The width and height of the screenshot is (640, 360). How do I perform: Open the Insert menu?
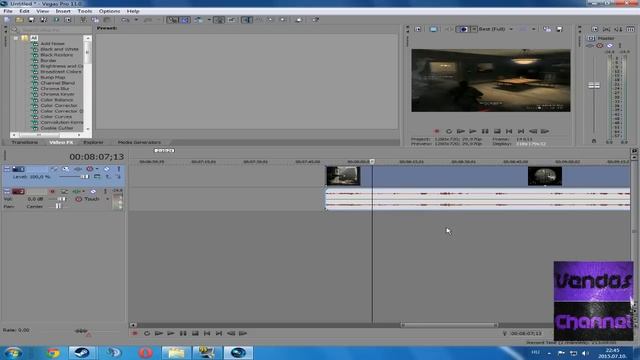(63, 11)
